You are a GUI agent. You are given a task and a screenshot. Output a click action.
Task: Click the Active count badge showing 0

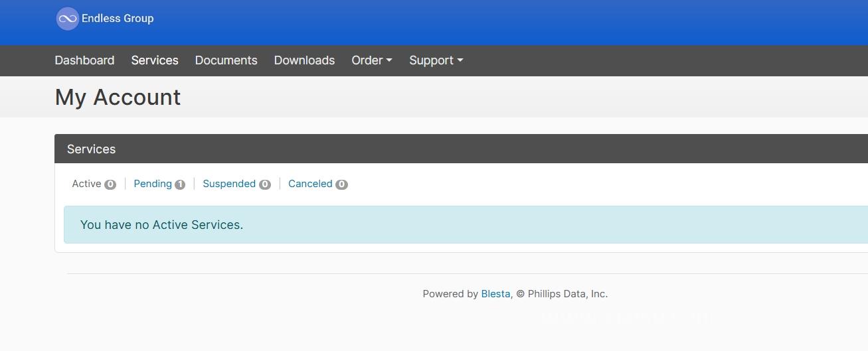tap(110, 184)
